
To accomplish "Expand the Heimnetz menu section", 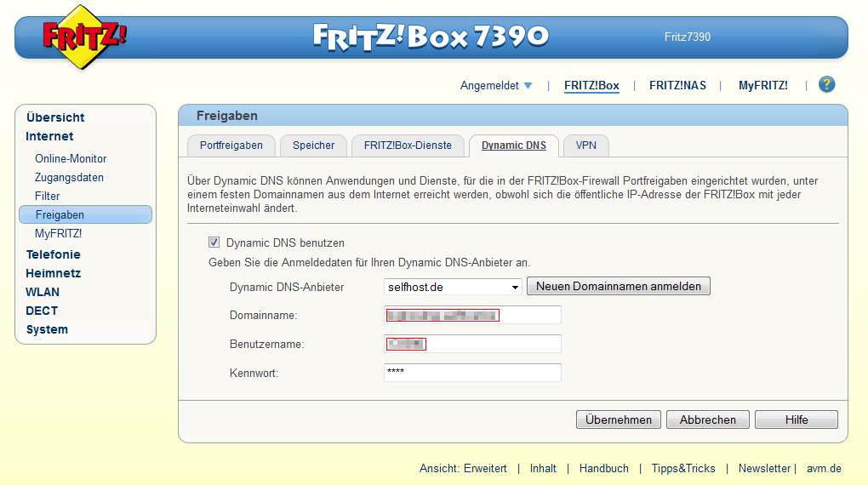I will [53, 273].
